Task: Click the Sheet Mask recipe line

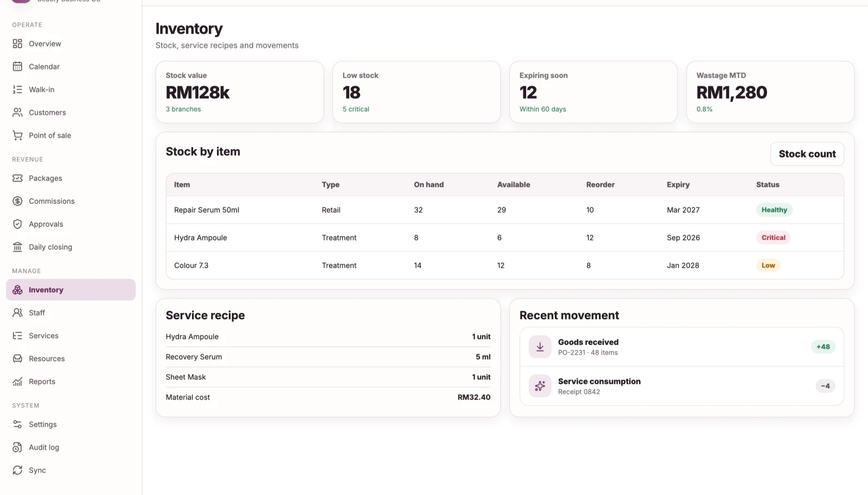Action: pos(328,377)
